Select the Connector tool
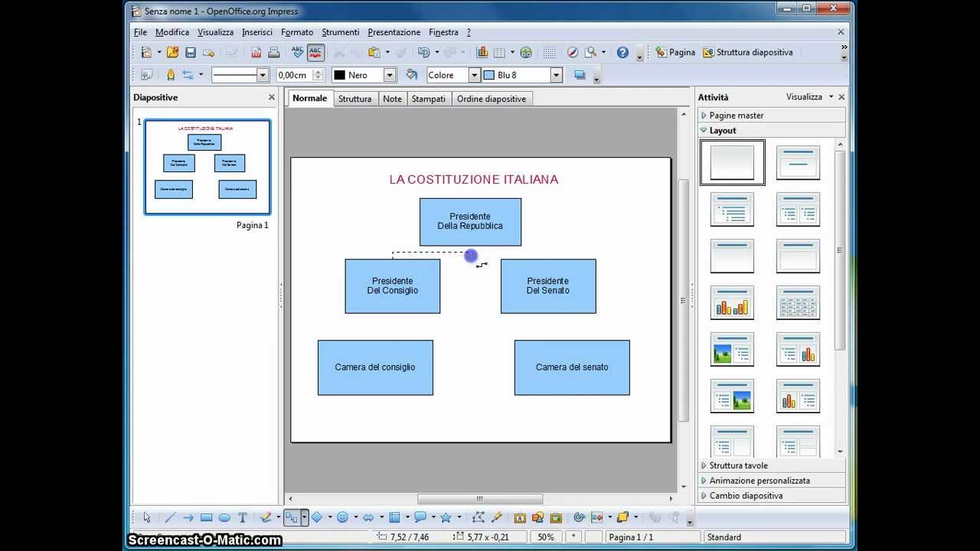Viewport: 980px width, 551px height. click(291, 517)
